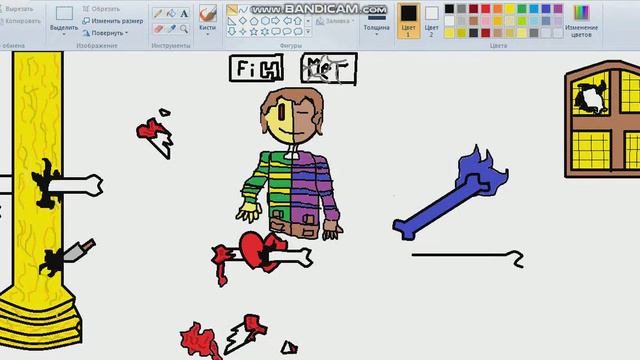Choose the Four-point star shape
640x360 pixels.
(243, 31)
